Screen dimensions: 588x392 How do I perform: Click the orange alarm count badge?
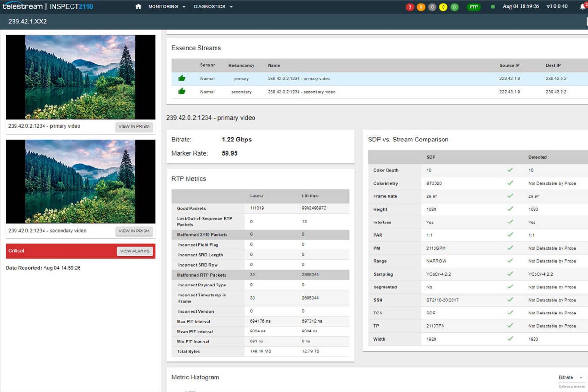[x=421, y=7]
